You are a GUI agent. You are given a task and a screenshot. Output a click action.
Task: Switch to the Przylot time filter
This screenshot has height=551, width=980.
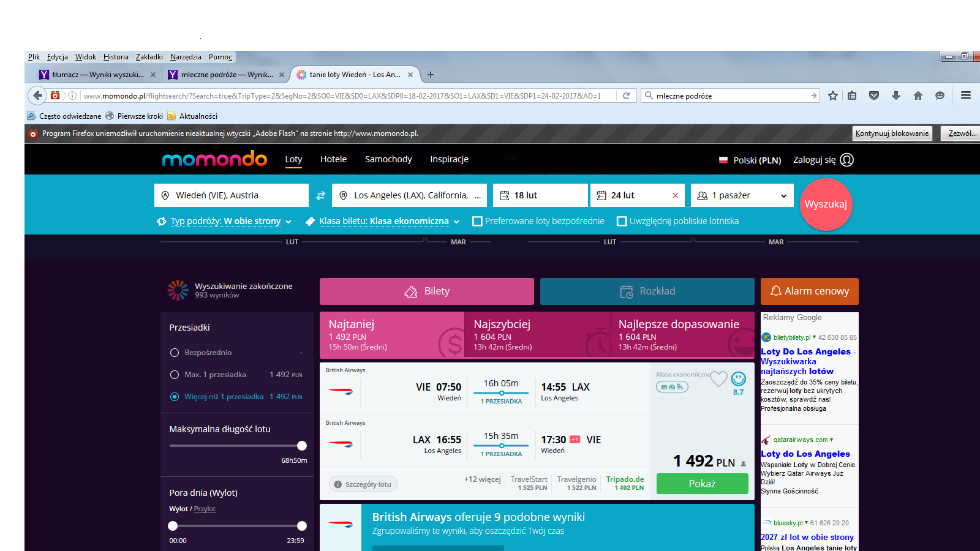tap(205, 509)
